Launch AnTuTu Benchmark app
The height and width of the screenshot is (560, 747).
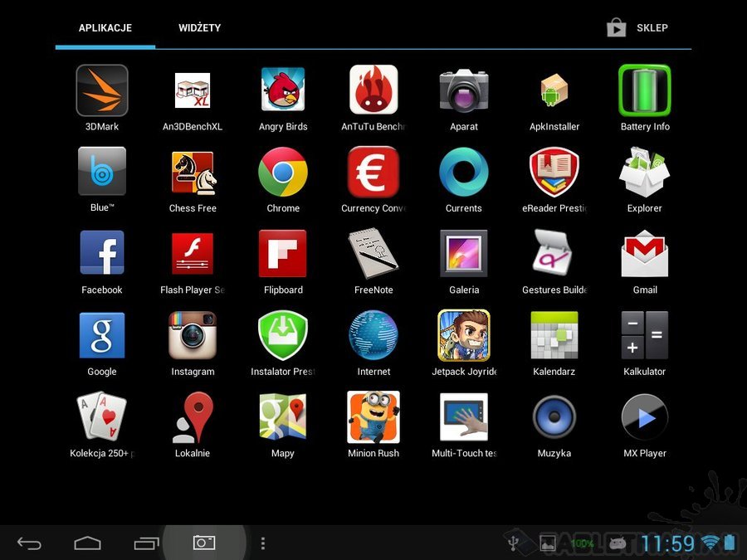[373, 90]
